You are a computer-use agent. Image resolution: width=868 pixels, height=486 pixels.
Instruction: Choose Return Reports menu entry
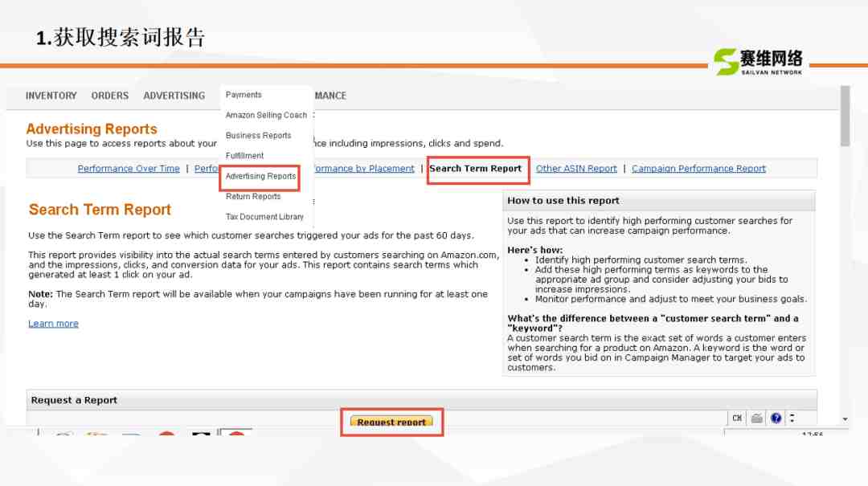pos(253,197)
